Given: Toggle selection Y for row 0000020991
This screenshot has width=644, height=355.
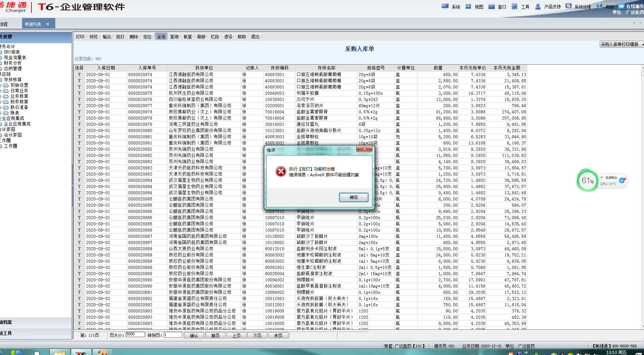Looking at the screenshot, I should [x=79, y=292].
